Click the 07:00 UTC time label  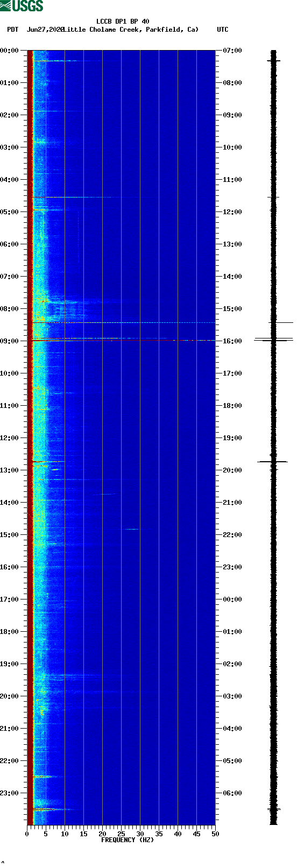tap(232, 51)
